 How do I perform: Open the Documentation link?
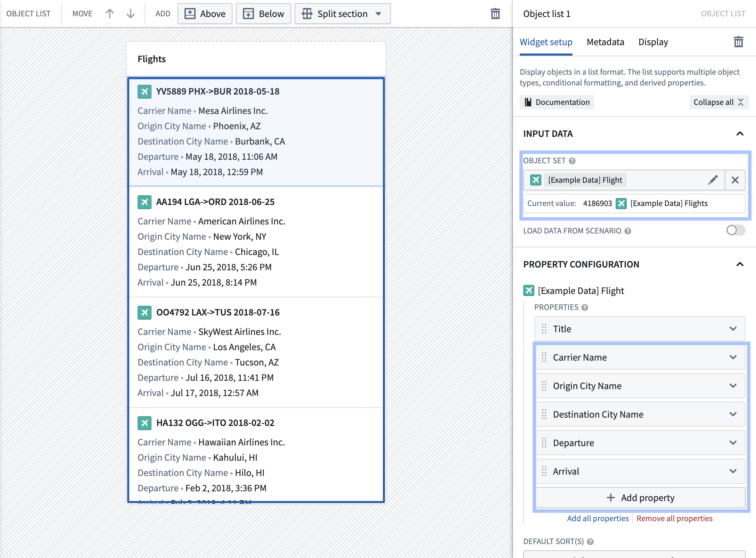(x=557, y=102)
